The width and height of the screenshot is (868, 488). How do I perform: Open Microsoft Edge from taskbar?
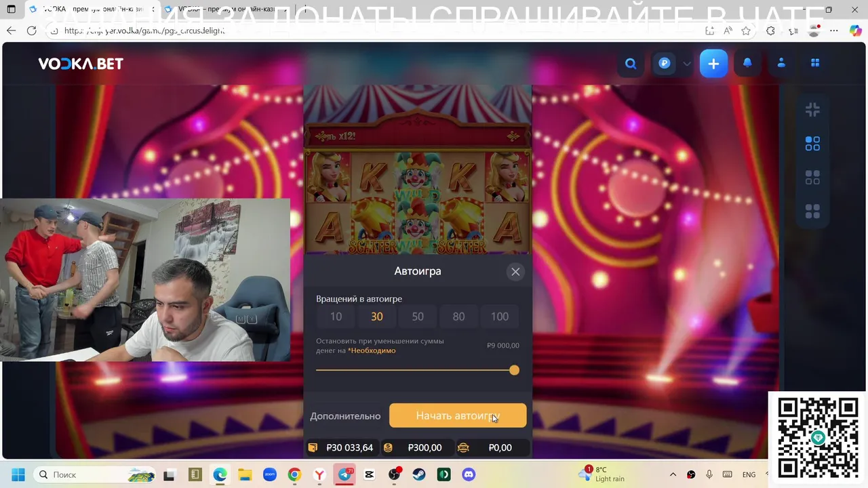[x=220, y=474]
